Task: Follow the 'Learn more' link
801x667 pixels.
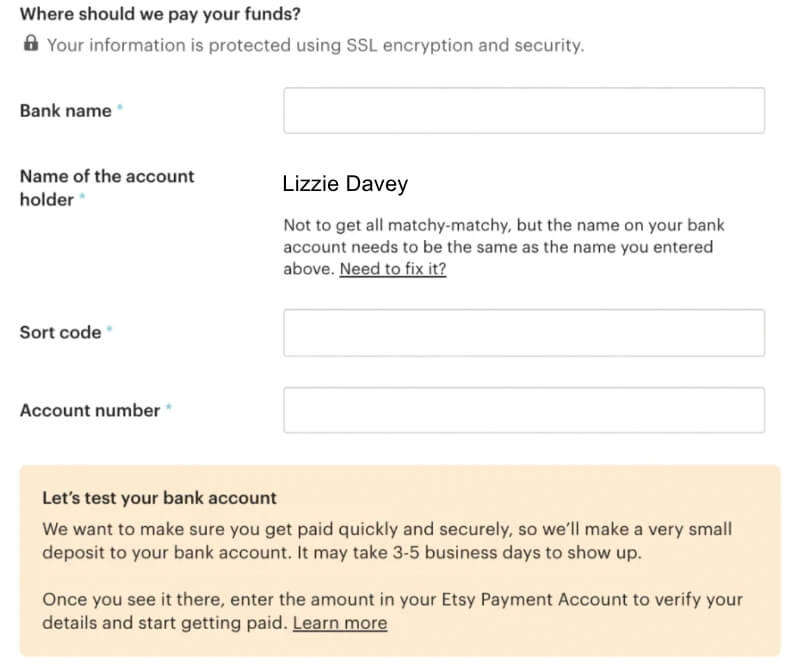Action: point(340,623)
